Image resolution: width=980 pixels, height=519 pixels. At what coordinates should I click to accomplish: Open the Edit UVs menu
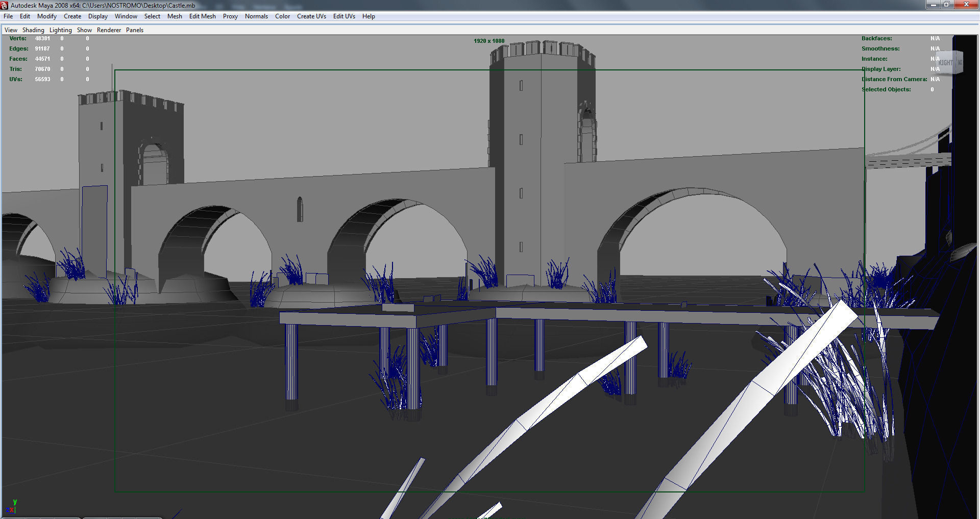pyautogui.click(x=345, y=16)
